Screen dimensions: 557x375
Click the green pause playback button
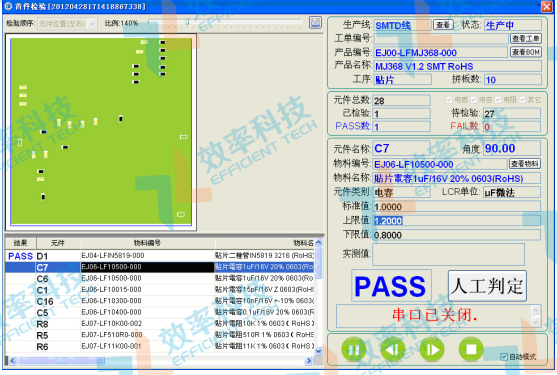(353, 350)
